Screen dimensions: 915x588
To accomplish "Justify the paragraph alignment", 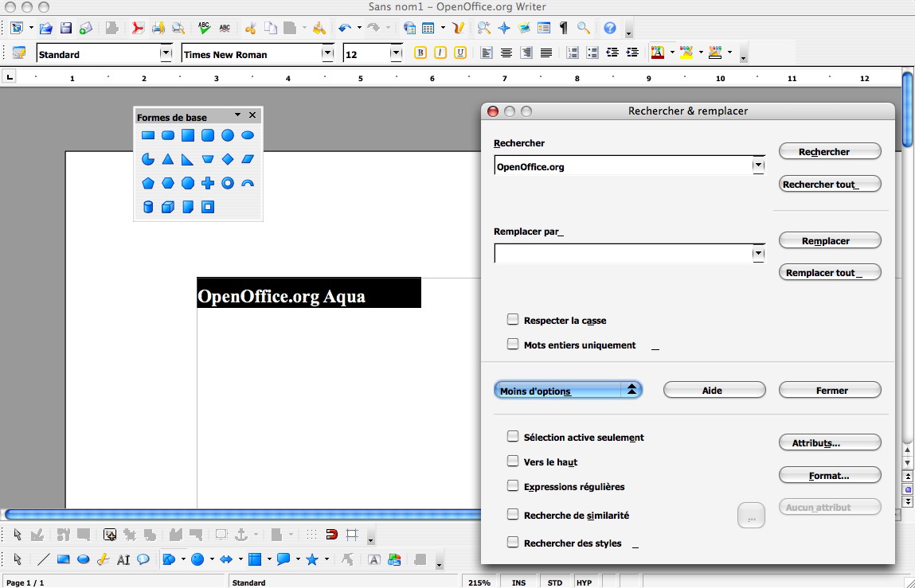I will pos(546,53).
